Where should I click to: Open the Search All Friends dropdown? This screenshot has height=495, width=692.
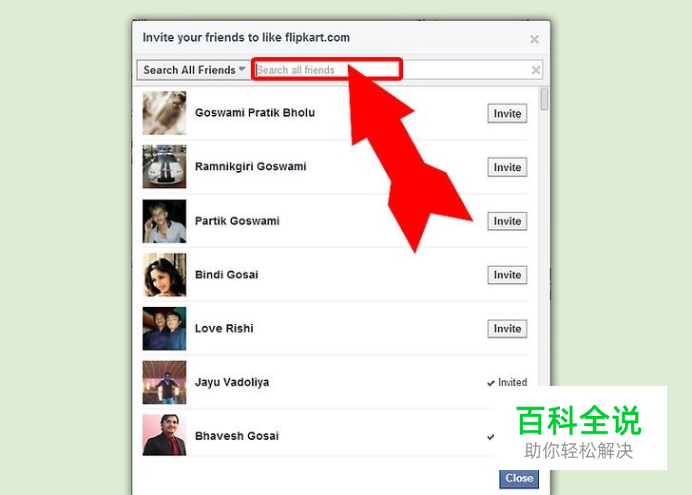[193, 70]
